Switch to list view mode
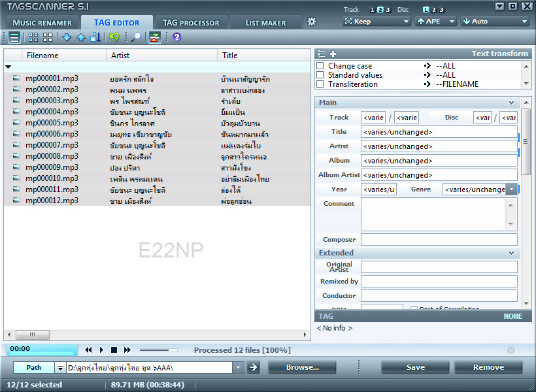The height and width of the screenshot is (392, 536). tap(14, 37)
